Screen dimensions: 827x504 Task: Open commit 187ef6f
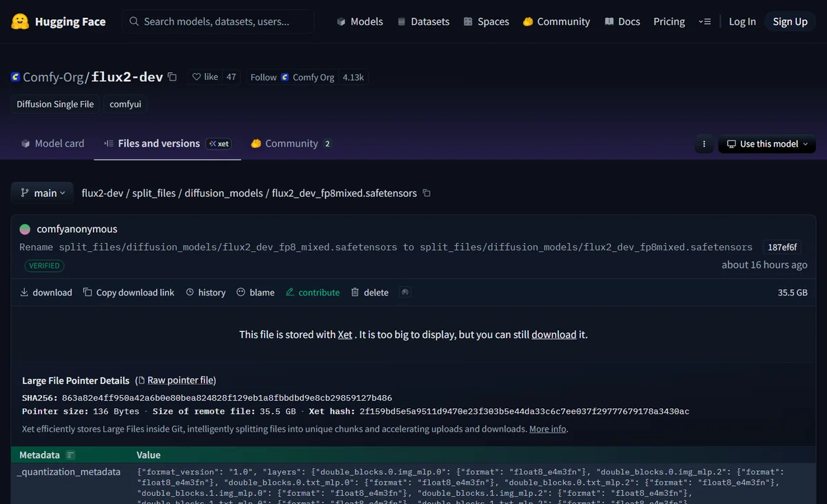coord(782,247)
